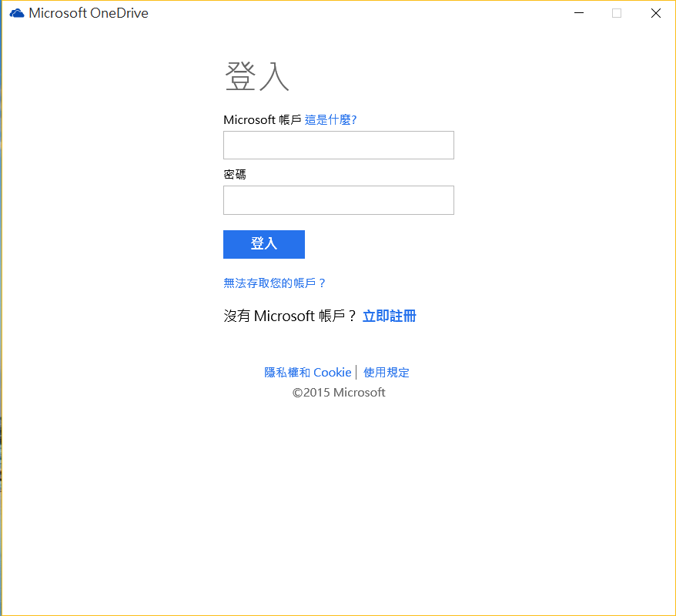Minimize the Microsoft OneDrive window
This screenshot has width=676, height=616.
pos(579,13)
